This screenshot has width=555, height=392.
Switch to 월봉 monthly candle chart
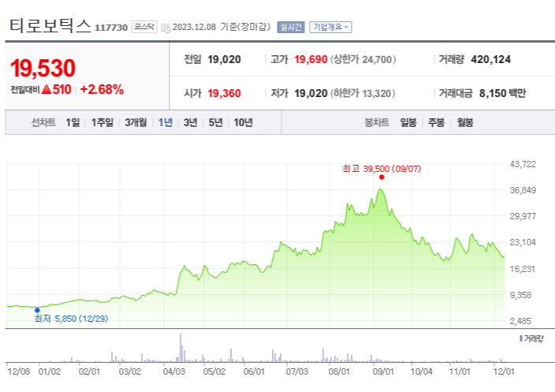465,122
